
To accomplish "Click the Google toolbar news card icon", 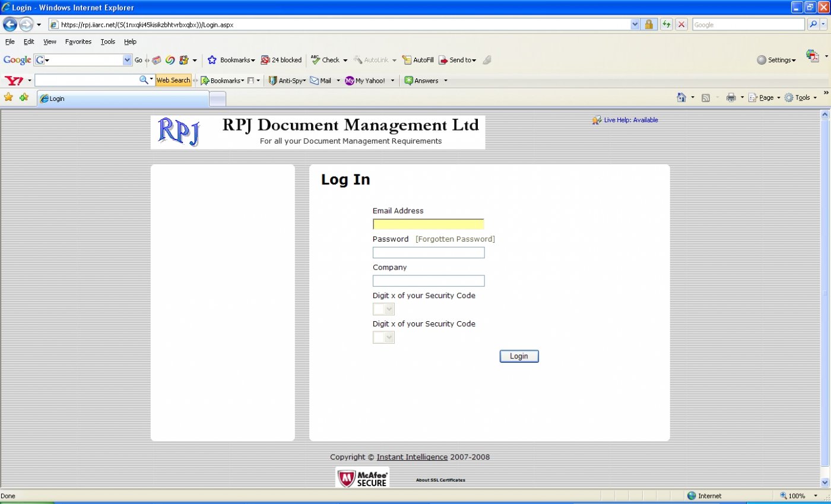I will point(157,60).
